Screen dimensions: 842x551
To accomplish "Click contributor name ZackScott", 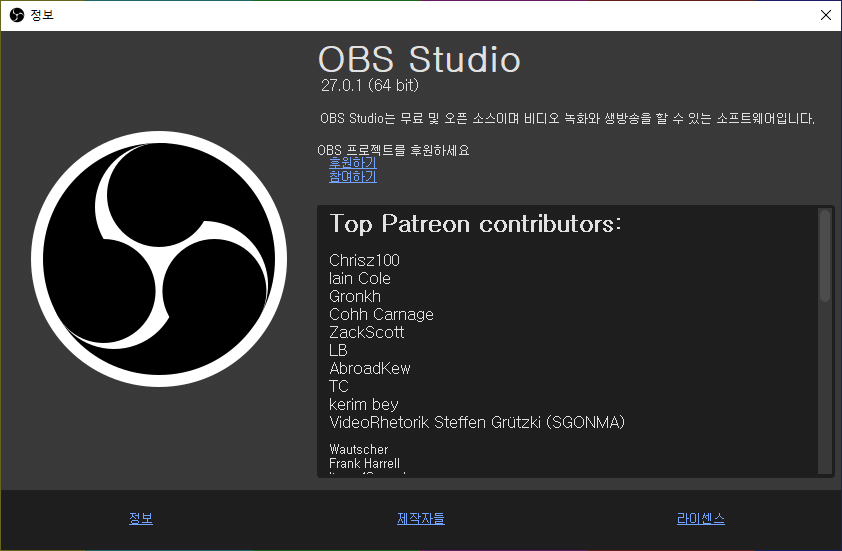I will [366, 332].
